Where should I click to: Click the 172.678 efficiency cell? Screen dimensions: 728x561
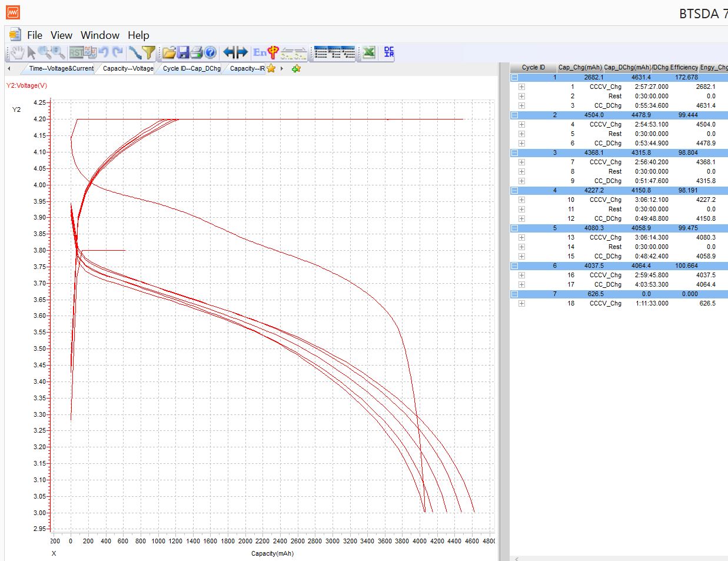[x=686, y=77]
